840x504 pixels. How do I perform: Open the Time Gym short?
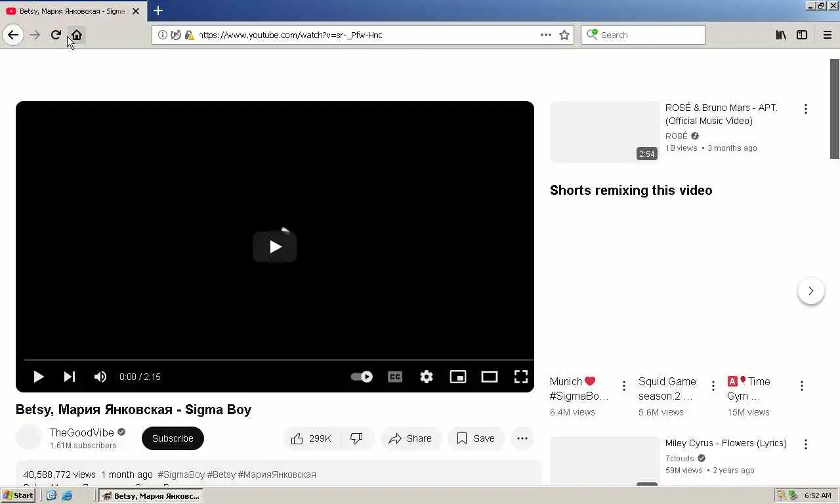click(749, 388)
